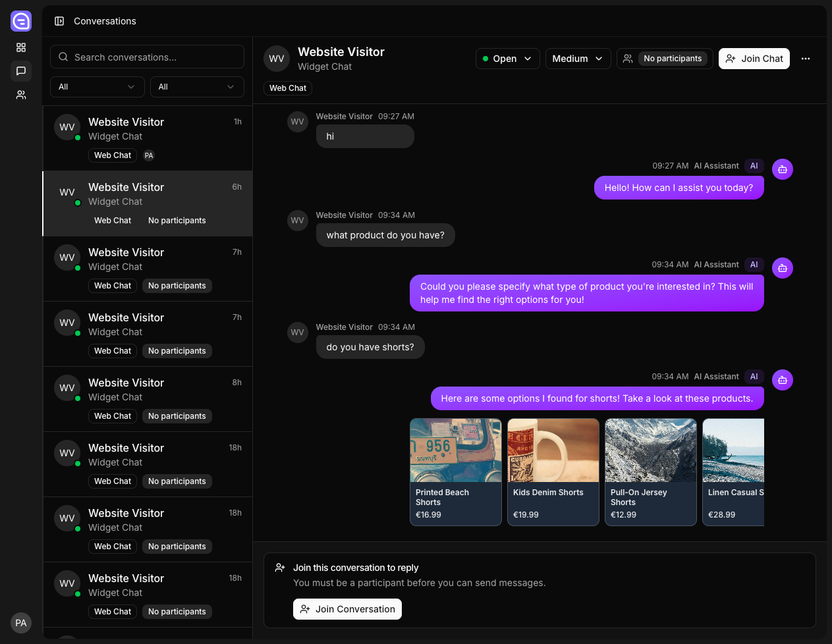Select the conversations chat bubble sidebar icon
The image size is (832, 644).
(x=20, y=71)
